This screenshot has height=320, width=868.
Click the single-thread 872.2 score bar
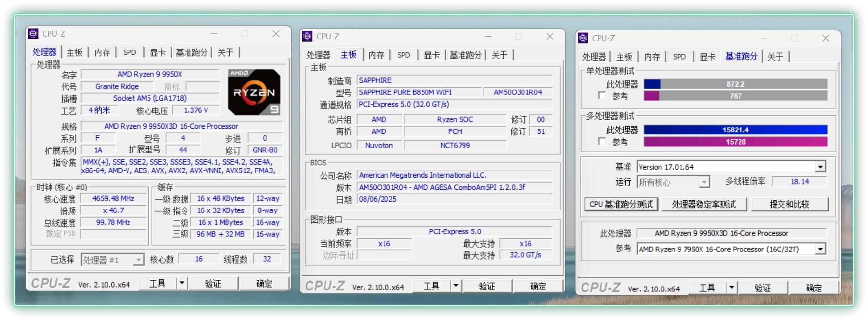tap(736, 84)
